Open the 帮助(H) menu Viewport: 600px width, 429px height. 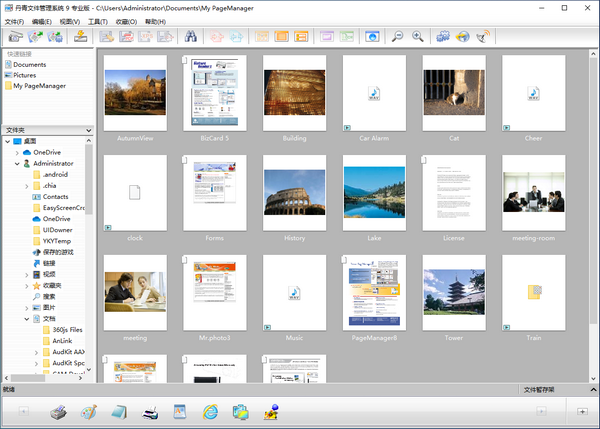(155, 22)
